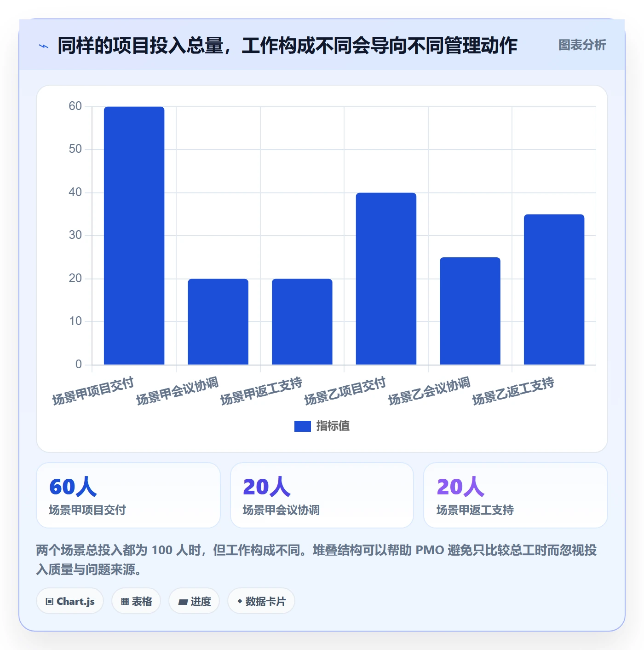644x650 pixels.
Task: Click the 场景甲项目交付 axis label
Action: 93,391
